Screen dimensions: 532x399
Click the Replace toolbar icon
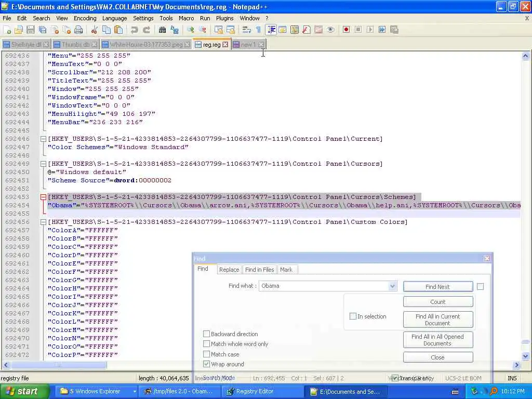[x=175, y=30]
